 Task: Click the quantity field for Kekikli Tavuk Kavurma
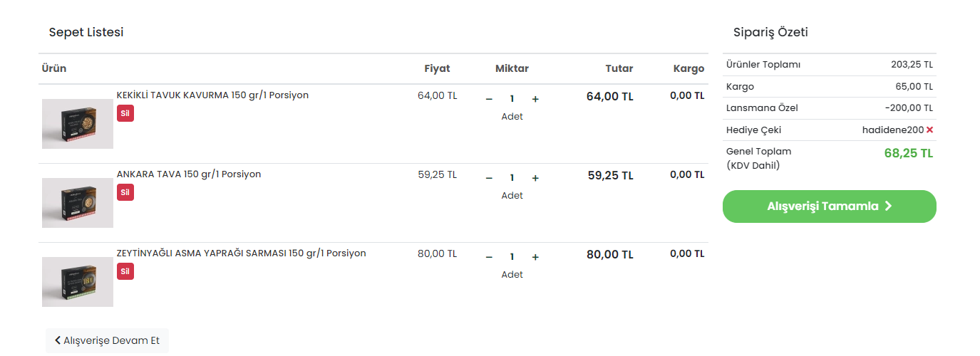[x=512, y=99]
